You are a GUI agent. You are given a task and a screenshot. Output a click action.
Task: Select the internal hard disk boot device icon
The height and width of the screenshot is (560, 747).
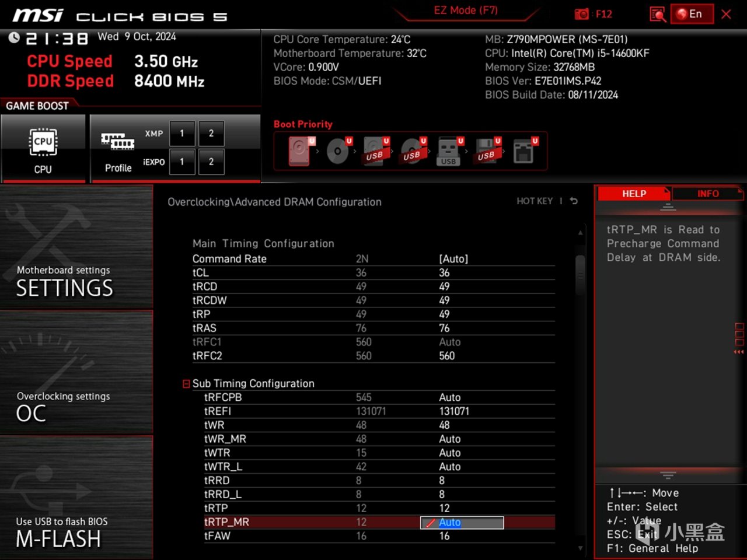click(x=299, y=151)
